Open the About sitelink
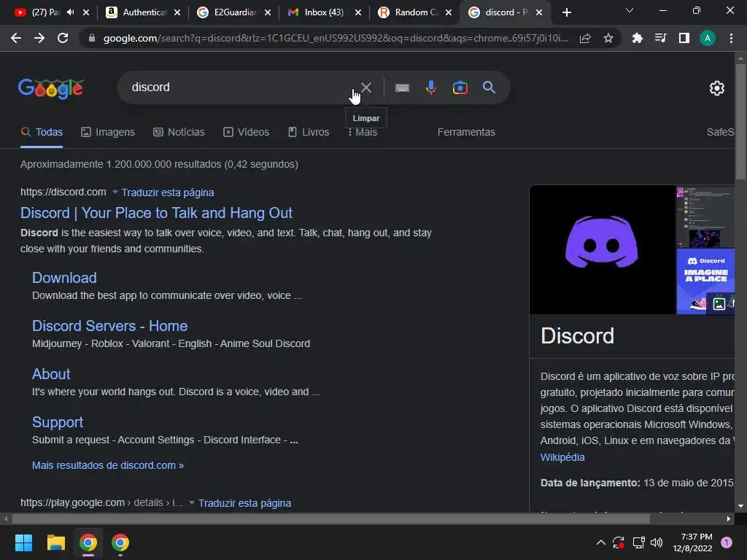Image resolution: width=747 pixels, height=560 pixels. coord(51,374)
